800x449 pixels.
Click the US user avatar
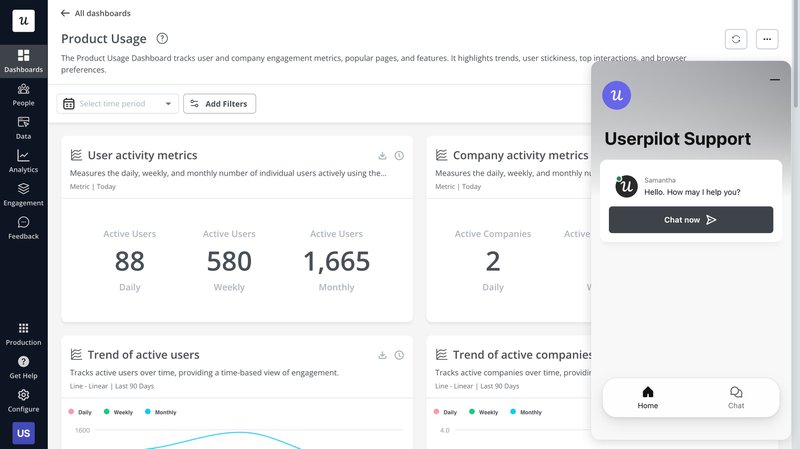pyautogui.click(x=23, y=433)
